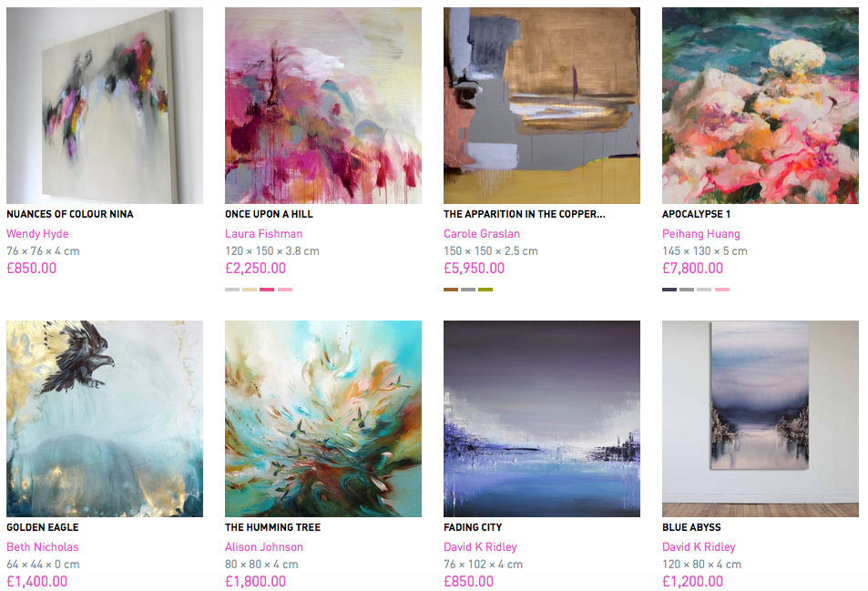Open FADING CITY title link
Viewport: 868px width, 591px height.
(473, 527)
